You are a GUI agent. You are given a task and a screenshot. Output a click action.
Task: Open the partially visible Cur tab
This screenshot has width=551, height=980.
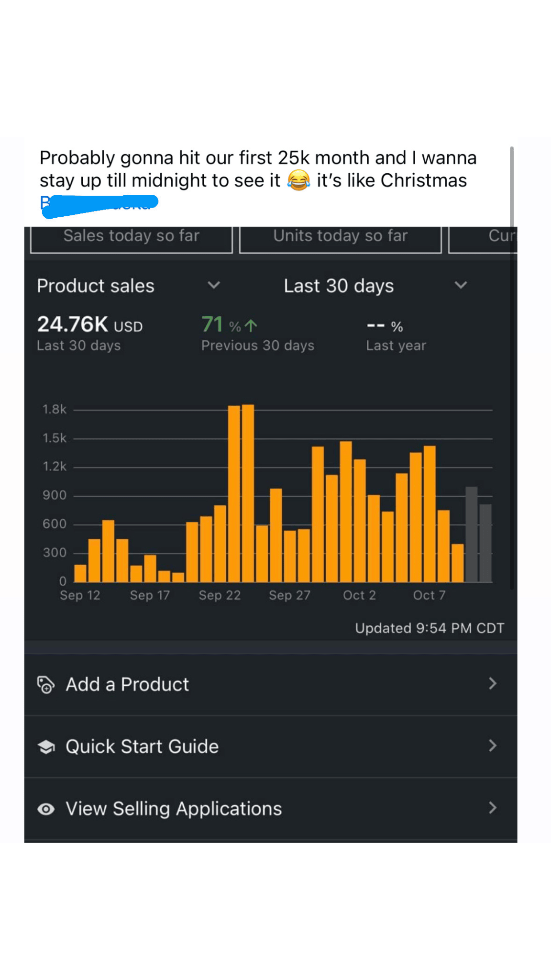484,237
